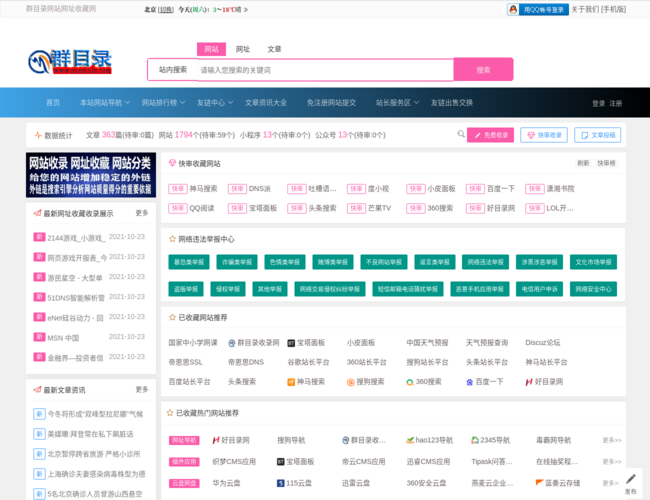Open 友链出售交换 in nav bar
This screenshot has width=650, height=500.
tap(452, 102)
